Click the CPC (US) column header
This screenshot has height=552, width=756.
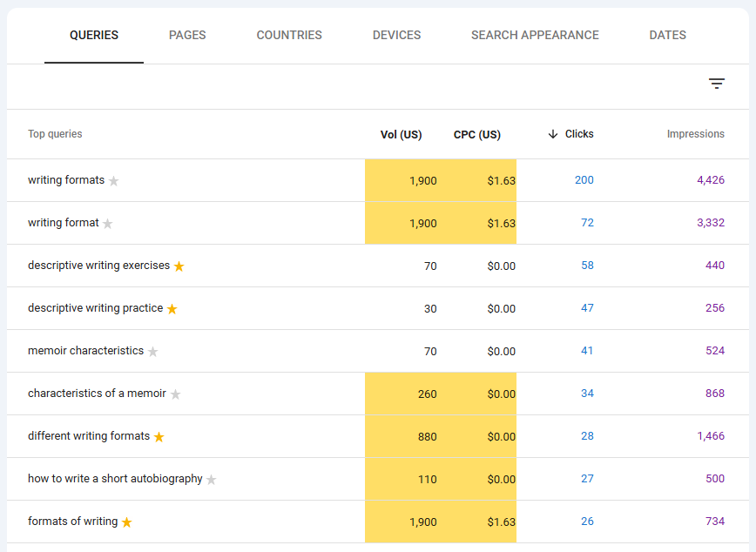pos(476,135)
